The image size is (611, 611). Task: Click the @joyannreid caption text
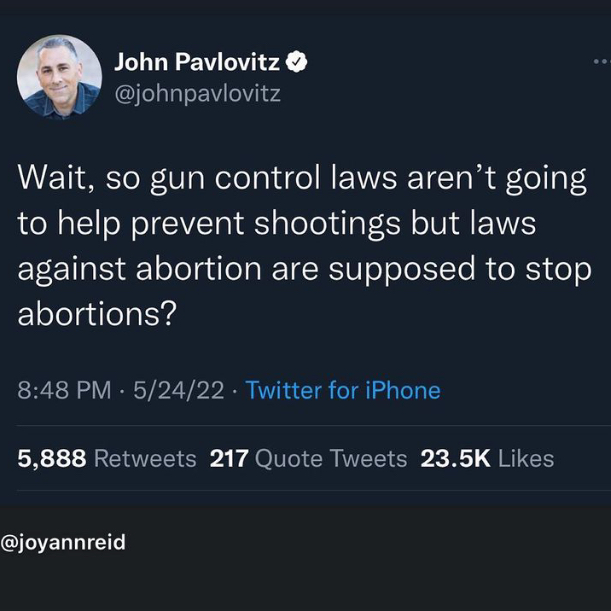(x=63, y=542)
